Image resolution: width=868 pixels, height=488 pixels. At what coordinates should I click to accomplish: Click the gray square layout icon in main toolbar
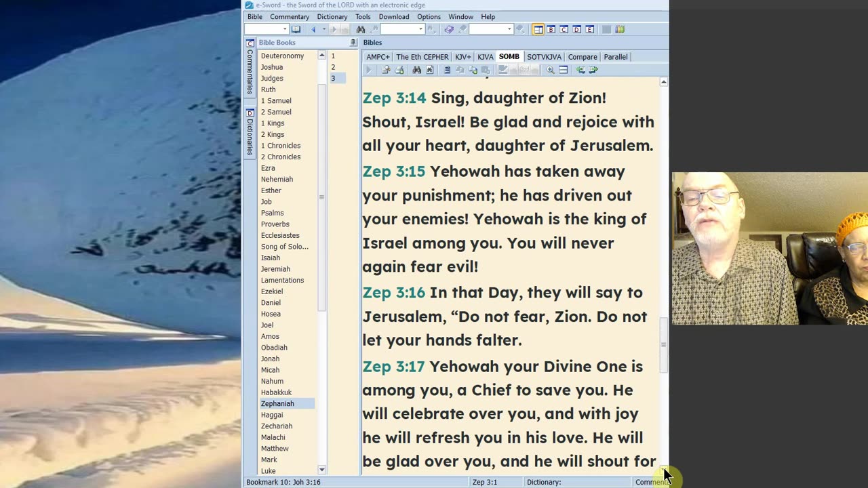[606, 29]
